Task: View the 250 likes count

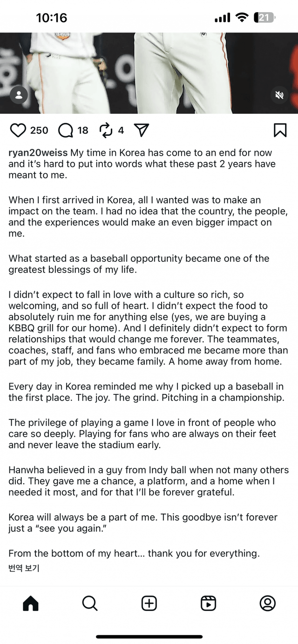Action: (39, 131)
